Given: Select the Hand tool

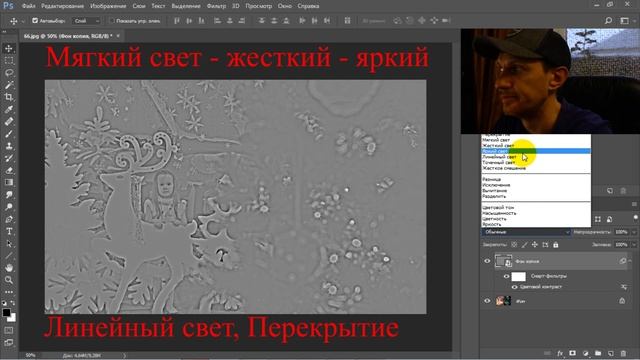Looking at the screenshot, I should coord(9,268).
